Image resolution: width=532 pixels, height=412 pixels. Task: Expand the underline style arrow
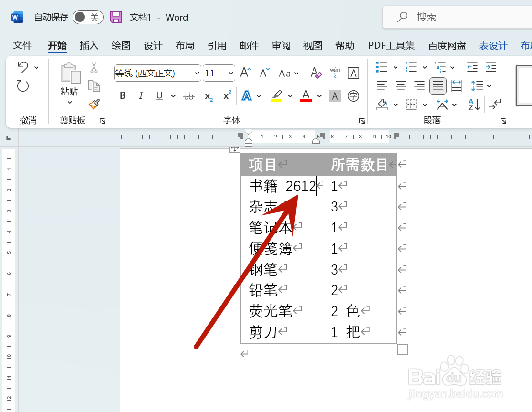tap(173, 96)
